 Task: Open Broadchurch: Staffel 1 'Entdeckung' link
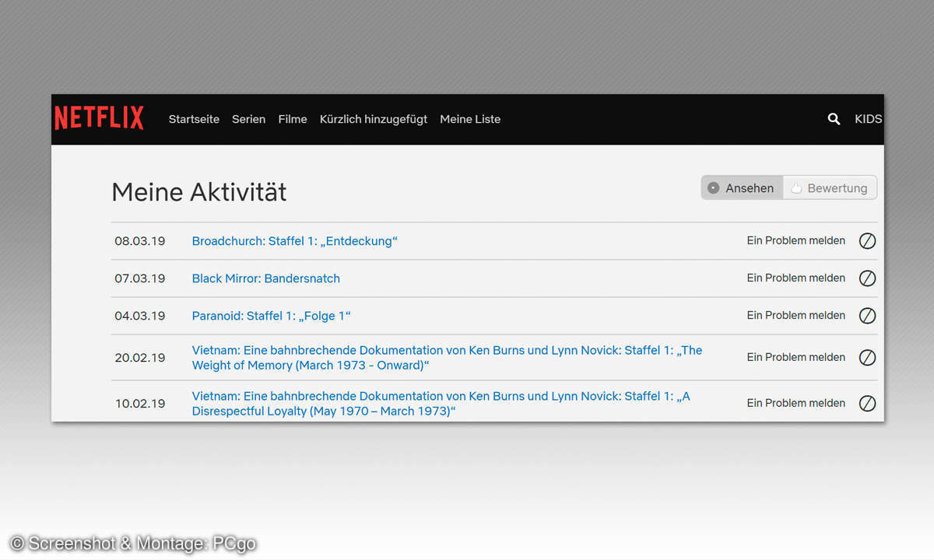pos(295,241)
